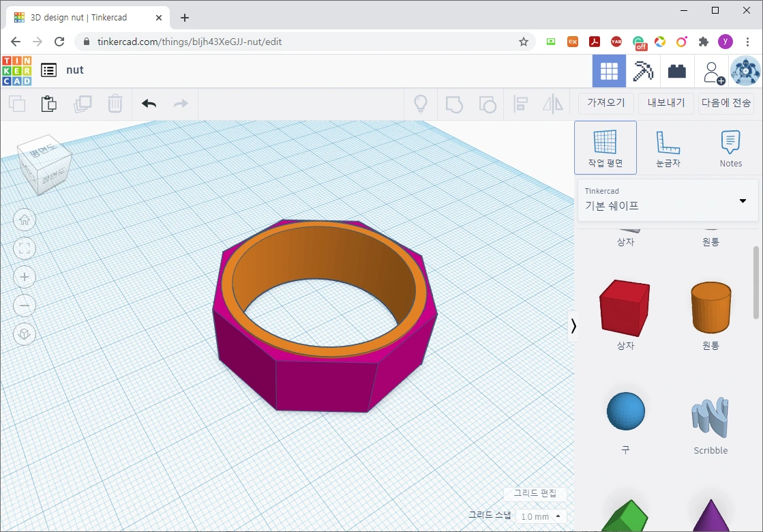Select the green roof shape
763x532 pixels.
[x=625, y=516]
